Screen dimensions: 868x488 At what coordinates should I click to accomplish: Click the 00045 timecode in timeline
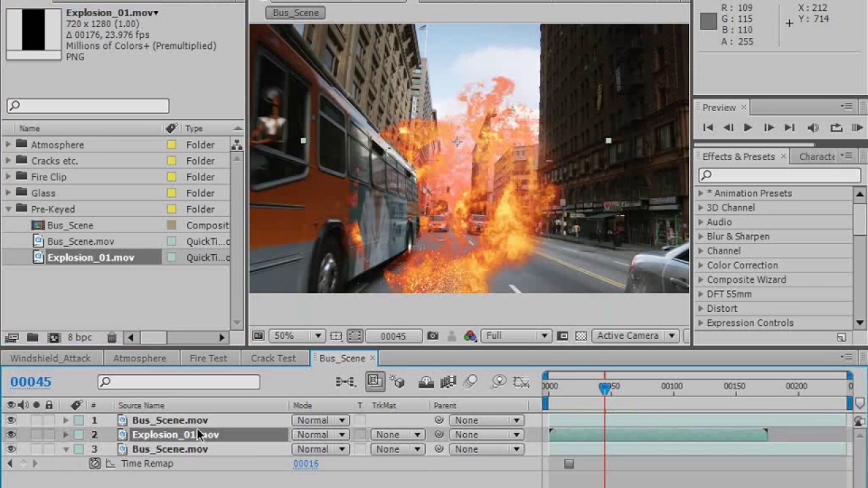[x=31, y=382]
